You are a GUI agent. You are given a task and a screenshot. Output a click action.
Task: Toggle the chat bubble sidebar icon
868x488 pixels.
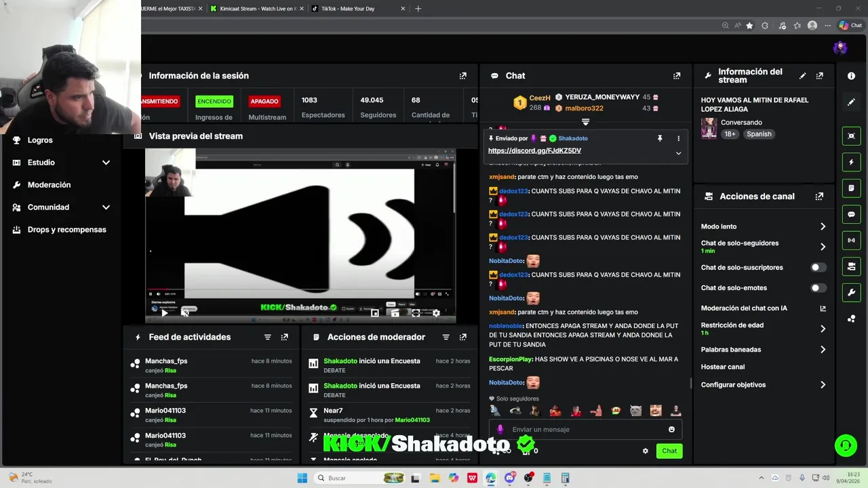pos(852,214)
